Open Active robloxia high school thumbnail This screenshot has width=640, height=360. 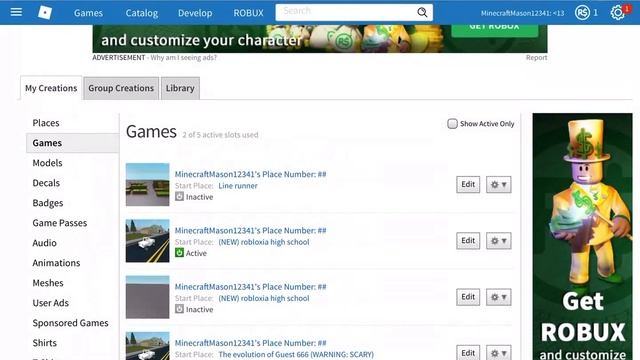[x=147, y=241]
